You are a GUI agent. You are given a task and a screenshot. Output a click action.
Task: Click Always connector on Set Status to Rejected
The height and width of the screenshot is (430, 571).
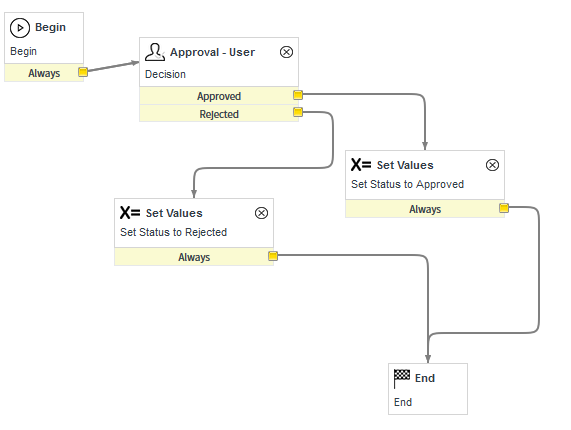pyautogui.click(x=273, y=256)
